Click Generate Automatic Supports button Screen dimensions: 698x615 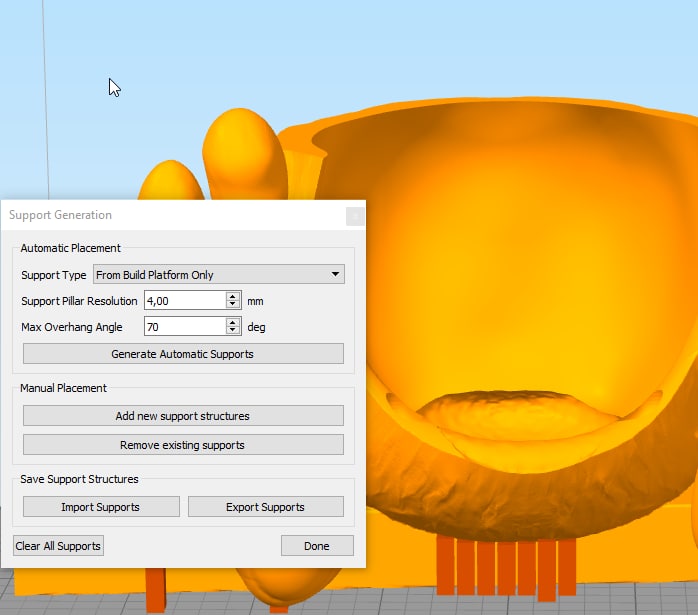pos(183,354)
